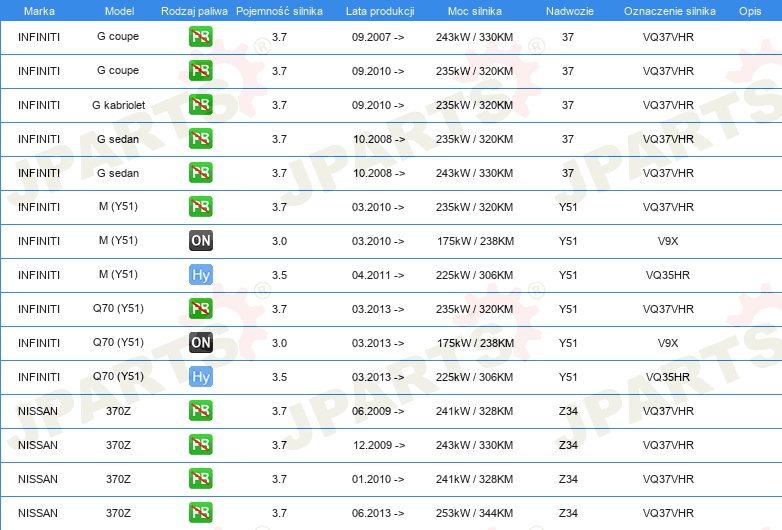Select the 'G kabriolet' model cell

pyautogui.click(x=118, y=105)
